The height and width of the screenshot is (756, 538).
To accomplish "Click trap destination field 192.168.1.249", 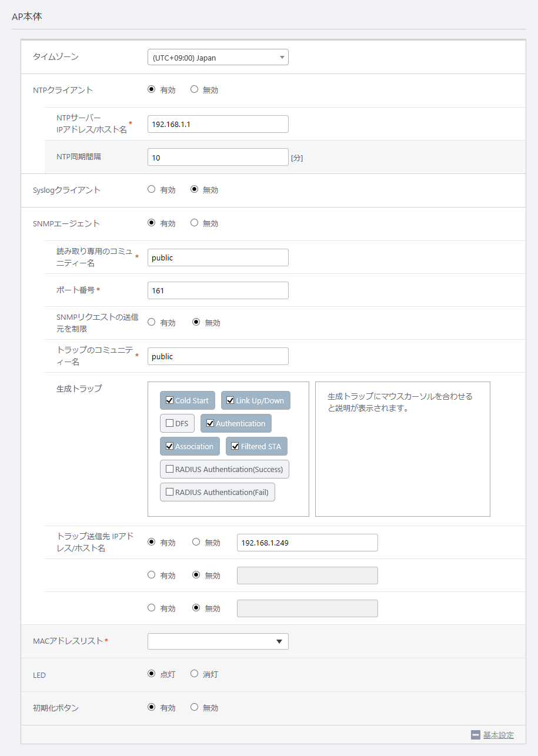I will pos(308,543).
